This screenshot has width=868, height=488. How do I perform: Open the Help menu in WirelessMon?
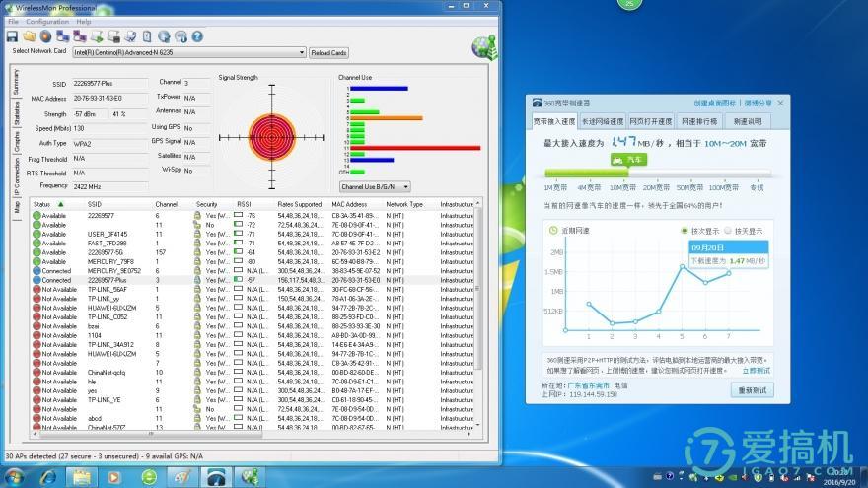pyautogui.click(x=84, y=22)
